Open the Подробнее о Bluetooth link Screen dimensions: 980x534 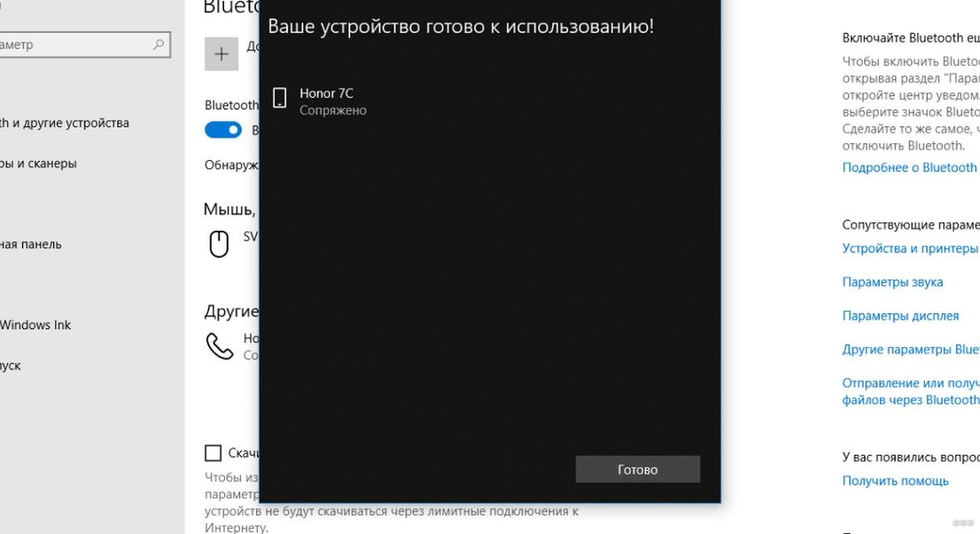pyautogui.click(x=910, y=167)
